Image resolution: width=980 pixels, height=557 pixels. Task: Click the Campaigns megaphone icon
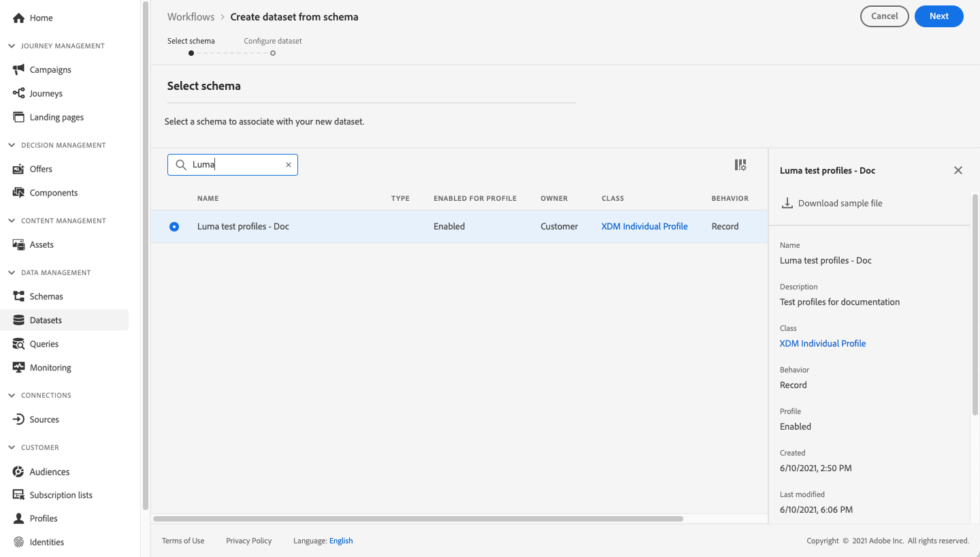pyautogui.click(x=18, y=69)
